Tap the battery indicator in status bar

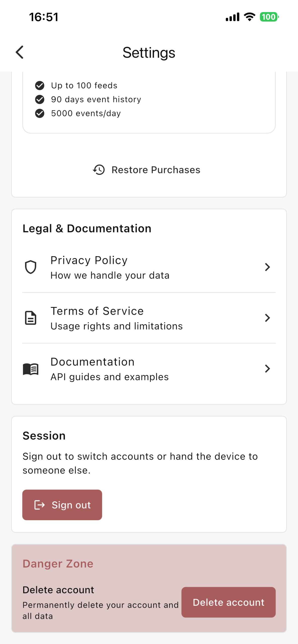(269, 17)
